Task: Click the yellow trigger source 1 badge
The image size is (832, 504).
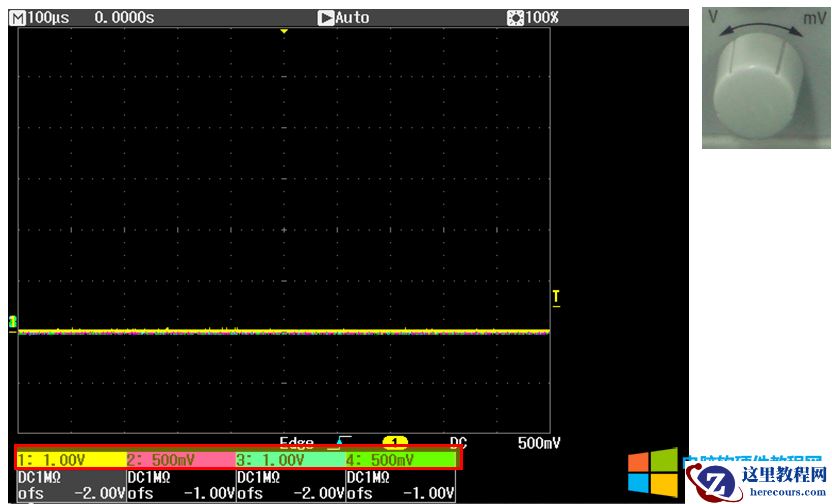Action: click(x=396, y=442)
